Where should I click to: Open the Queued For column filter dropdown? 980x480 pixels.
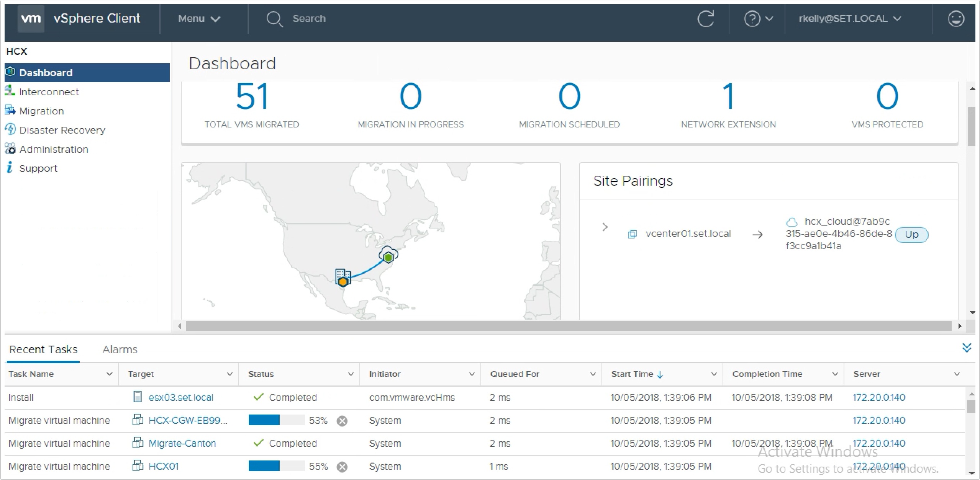[x=593, y=374]
